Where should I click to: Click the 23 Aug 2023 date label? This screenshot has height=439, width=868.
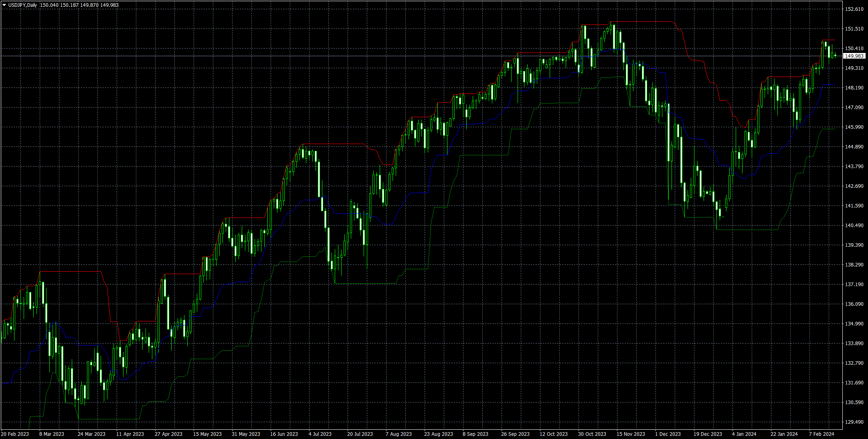click(438, 434)
